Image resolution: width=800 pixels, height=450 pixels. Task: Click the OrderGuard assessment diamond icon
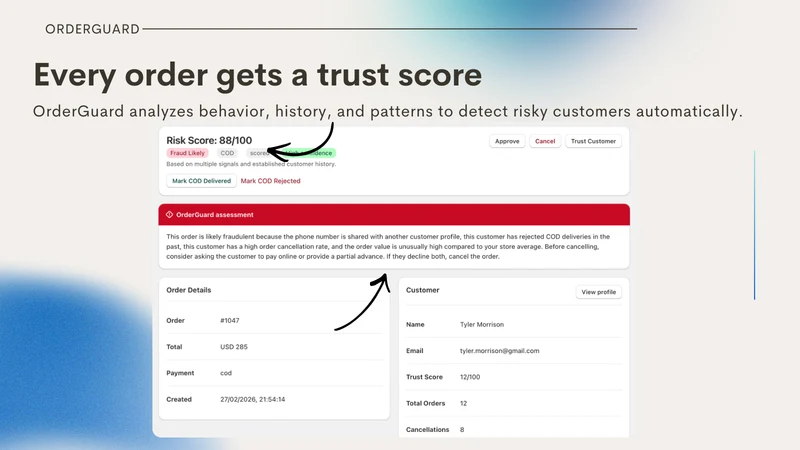click(169, 215)
